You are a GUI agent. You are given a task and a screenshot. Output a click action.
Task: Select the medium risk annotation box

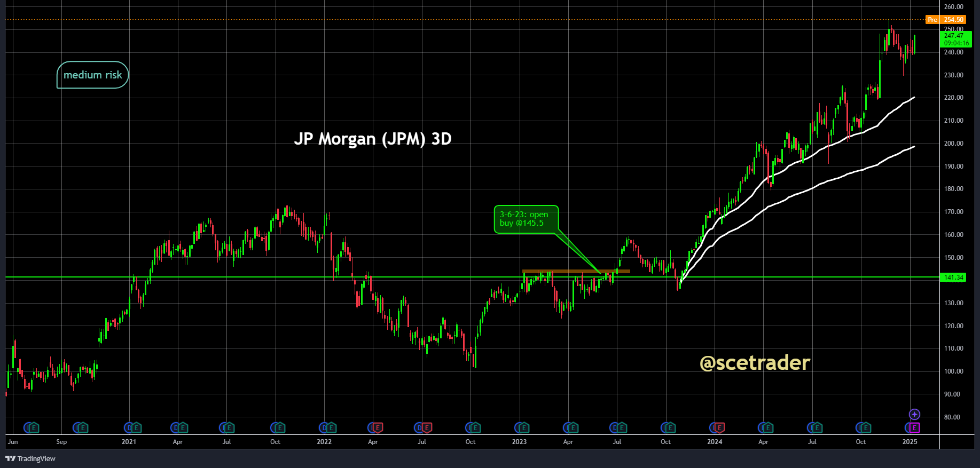[93, 75]
